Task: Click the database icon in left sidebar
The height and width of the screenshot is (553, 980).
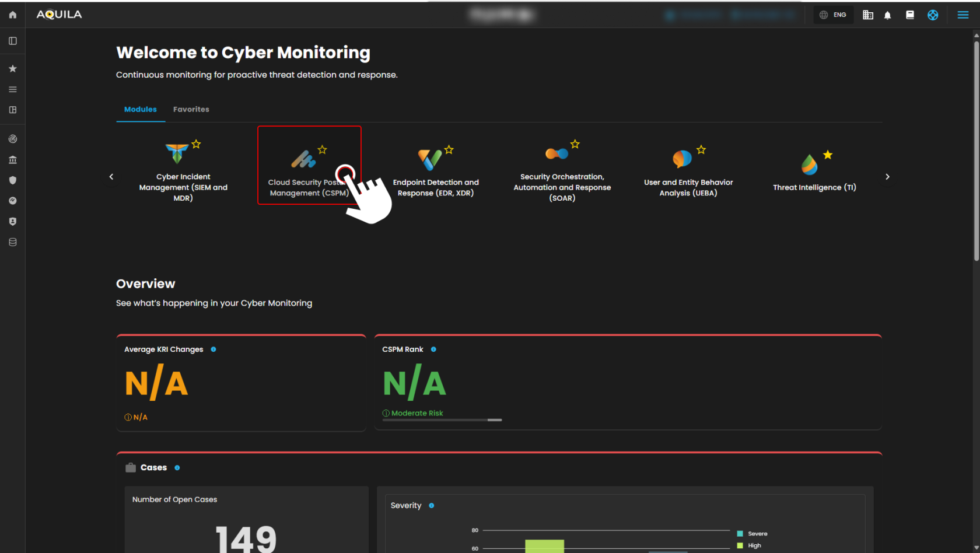Action: 12,242
